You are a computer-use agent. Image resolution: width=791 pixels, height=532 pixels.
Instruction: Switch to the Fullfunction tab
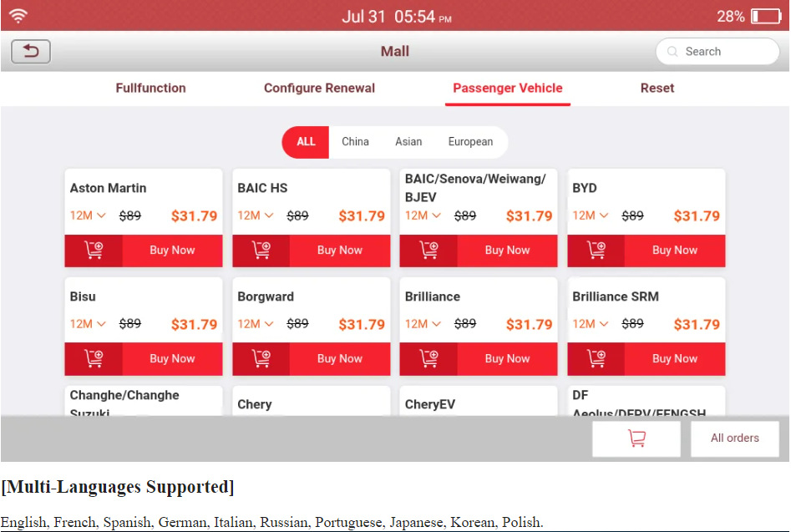click(x=151, y=89)
